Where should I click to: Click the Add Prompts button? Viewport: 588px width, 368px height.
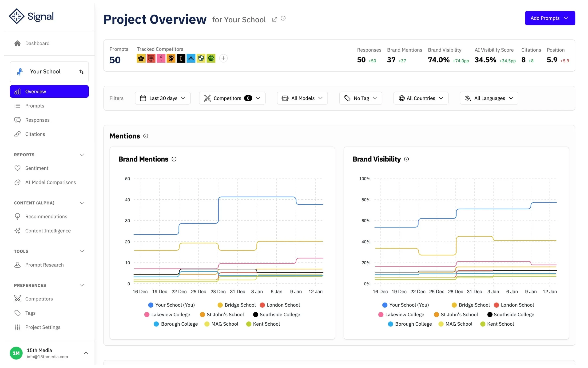550,18
